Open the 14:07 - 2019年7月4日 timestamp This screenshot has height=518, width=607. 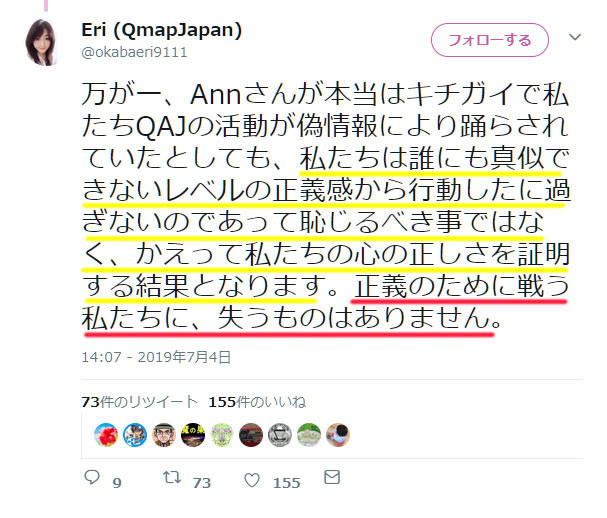click(x=156, y=357)
